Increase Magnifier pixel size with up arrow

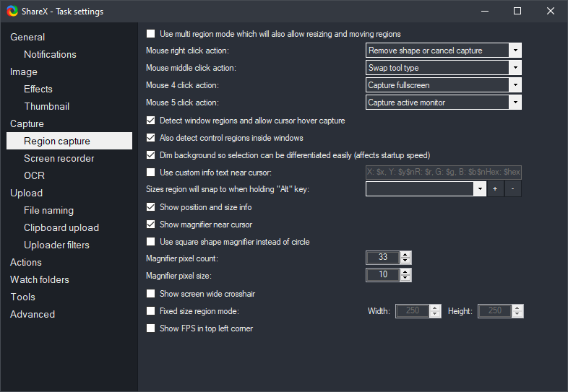(405, 271)
